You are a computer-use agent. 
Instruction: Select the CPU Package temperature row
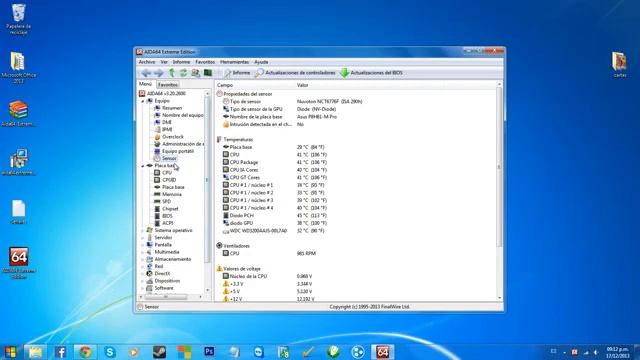coord(274,162)
